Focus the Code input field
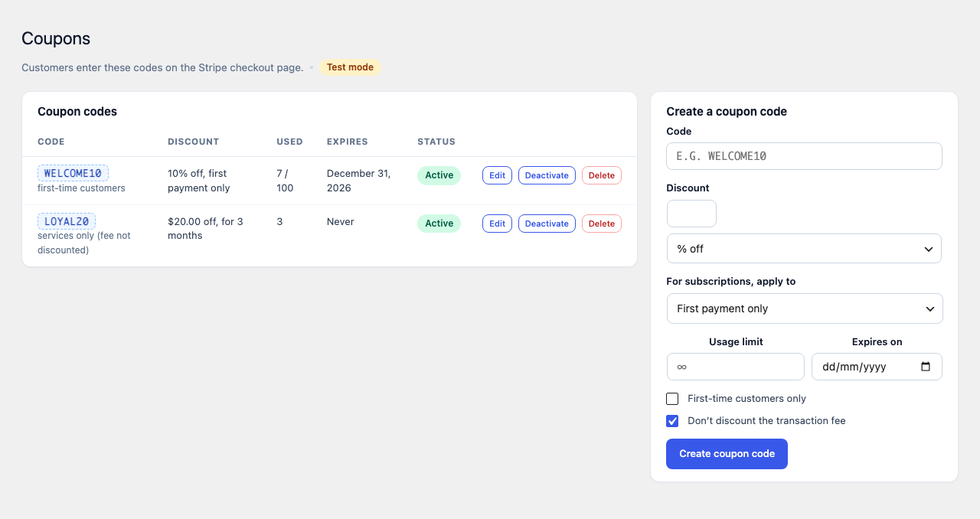 tap(804, 156)
